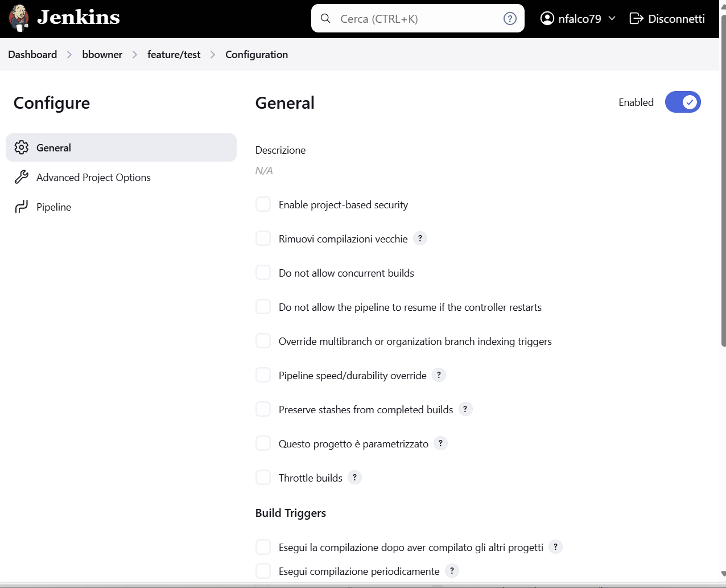Screen dimensions: 726x588
Task: Click the search magnifier icon
Action: 325,18
